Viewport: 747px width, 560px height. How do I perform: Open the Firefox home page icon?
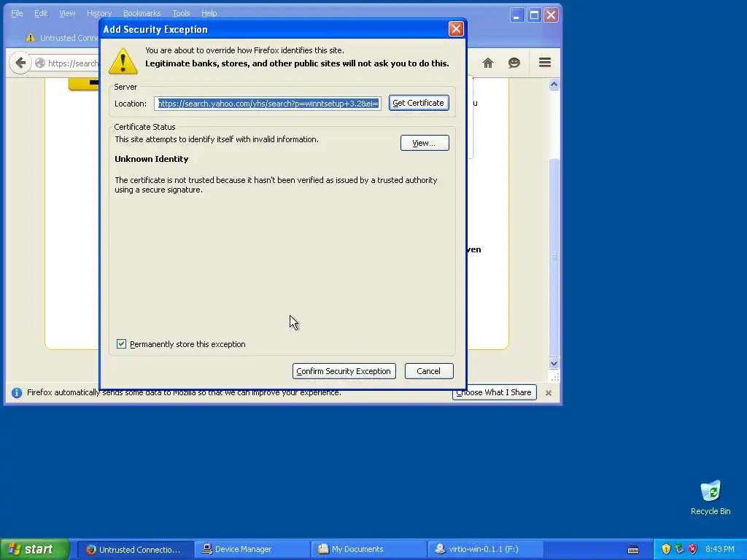point(487,63)
